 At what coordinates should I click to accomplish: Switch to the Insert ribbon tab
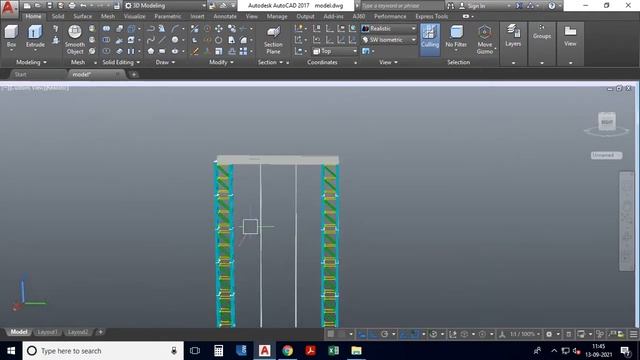pos(197,16)
